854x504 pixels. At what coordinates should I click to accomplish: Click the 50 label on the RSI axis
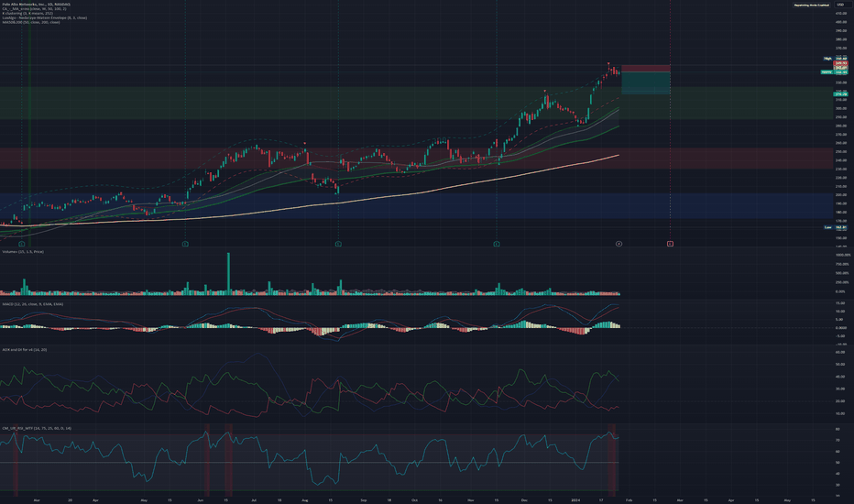tap(838, 463)
